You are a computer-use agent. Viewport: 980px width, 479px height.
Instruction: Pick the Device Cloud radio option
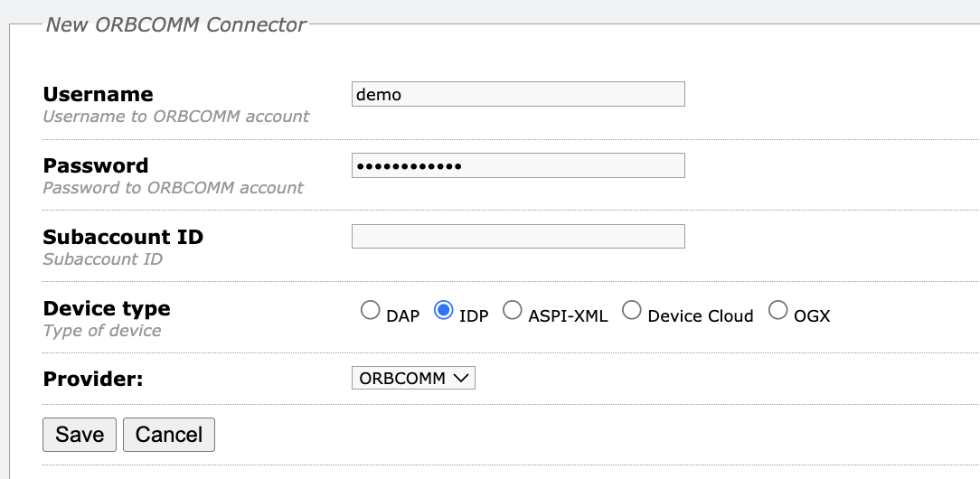point(631,310)
